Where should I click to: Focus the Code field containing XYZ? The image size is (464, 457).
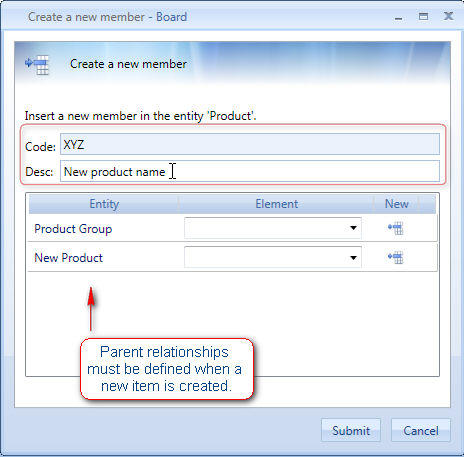point(250,144)
